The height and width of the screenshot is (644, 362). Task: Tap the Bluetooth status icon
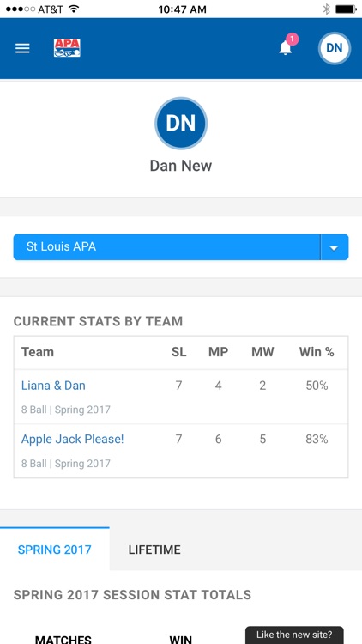[326, 9]
